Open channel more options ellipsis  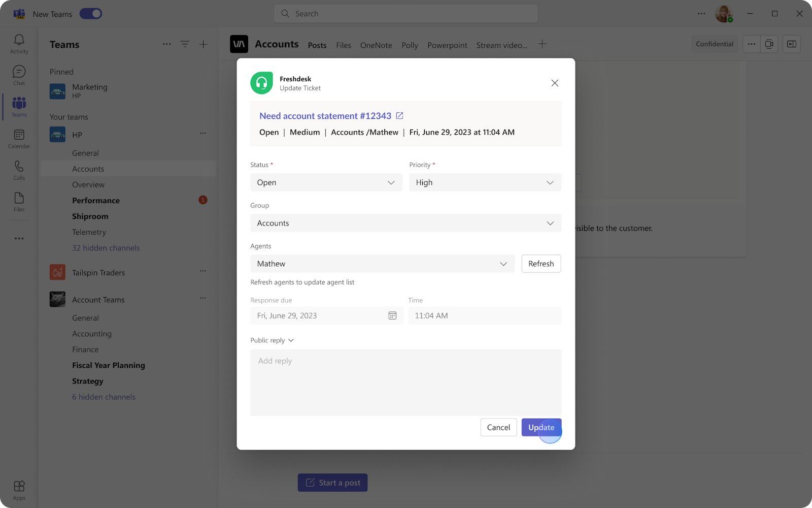pos(752,44)
